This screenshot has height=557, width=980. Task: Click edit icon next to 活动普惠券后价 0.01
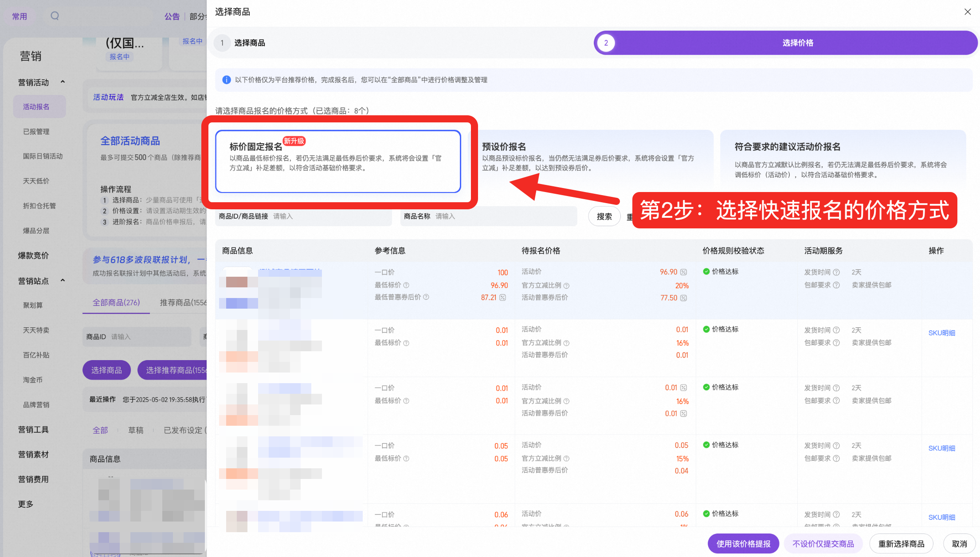point(683,413)
